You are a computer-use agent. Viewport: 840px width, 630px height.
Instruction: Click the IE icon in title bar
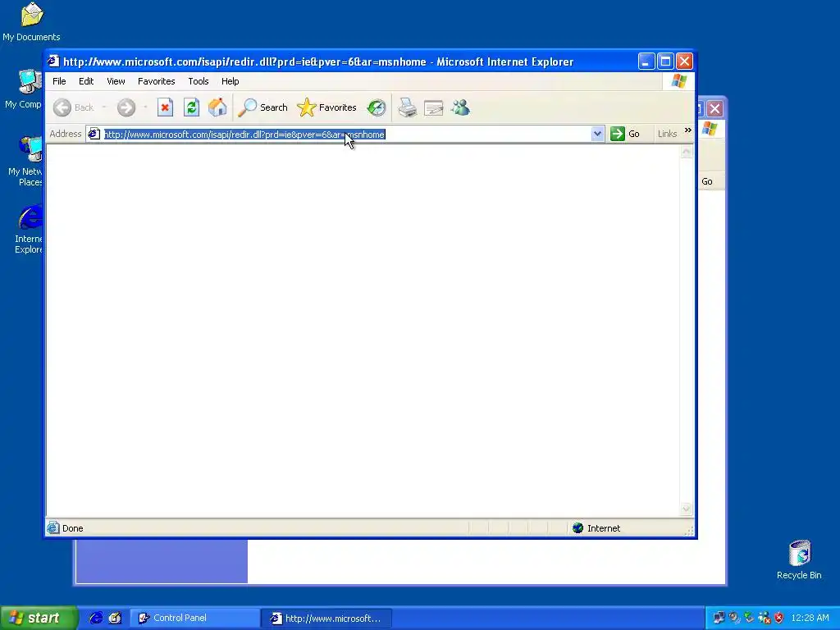pyautogui.click(x=53, y=61)
